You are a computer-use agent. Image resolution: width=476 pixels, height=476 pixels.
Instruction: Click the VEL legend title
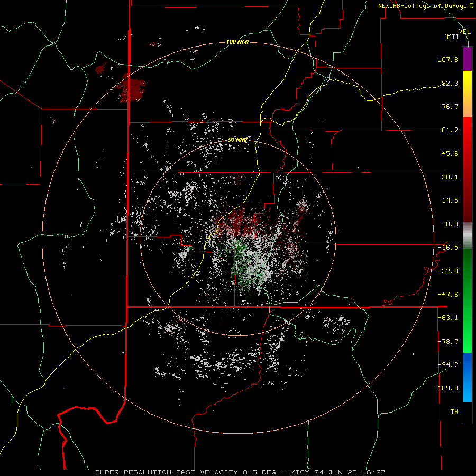464,32
